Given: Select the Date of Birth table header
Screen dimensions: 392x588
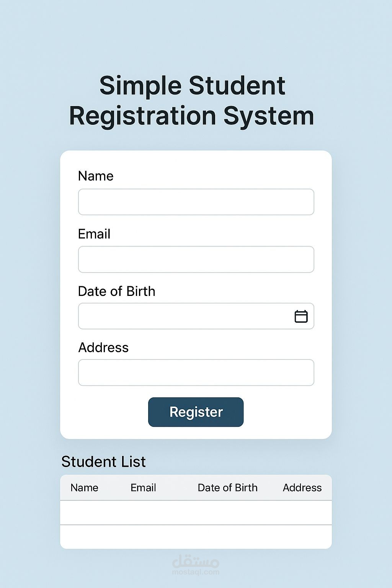Looking at the screenshot, I should click(227, 488).
